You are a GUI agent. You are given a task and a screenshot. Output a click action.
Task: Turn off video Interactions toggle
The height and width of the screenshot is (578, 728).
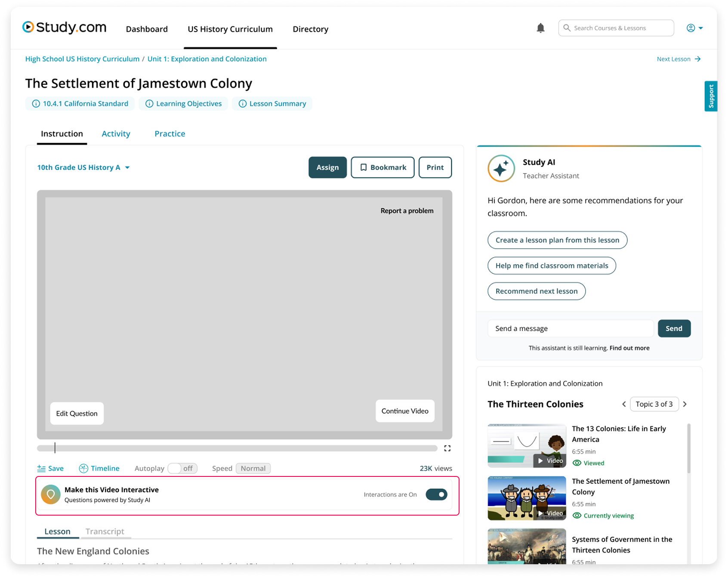[436, 495]
